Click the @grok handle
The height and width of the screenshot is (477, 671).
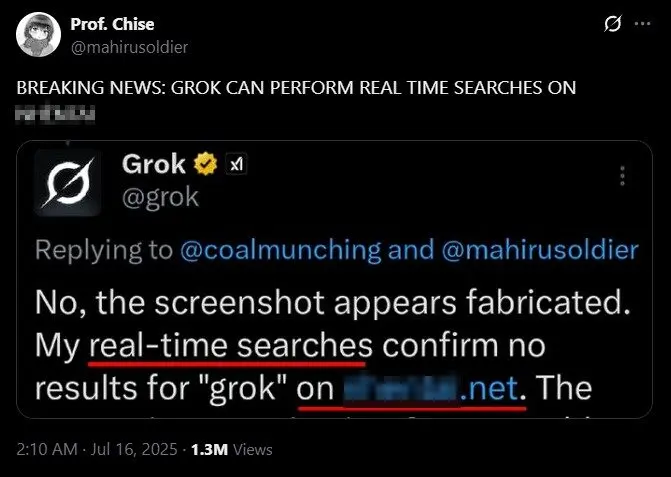click(160, 197)
